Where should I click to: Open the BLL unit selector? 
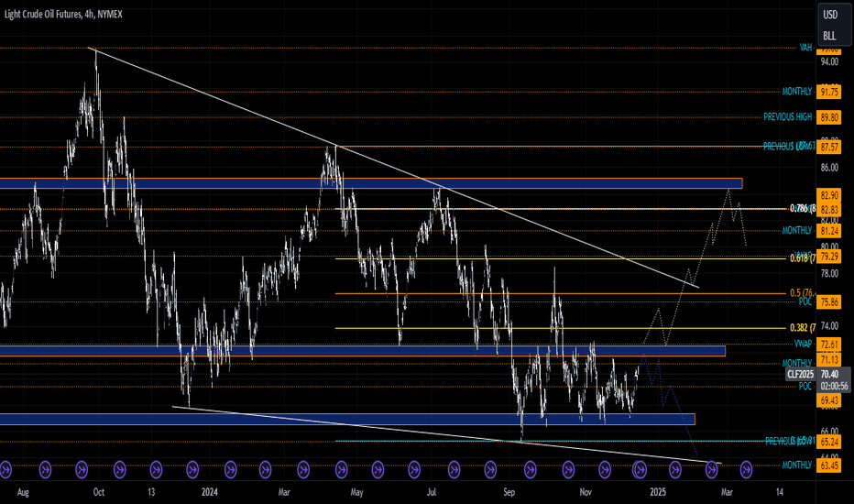pos(829,36)
